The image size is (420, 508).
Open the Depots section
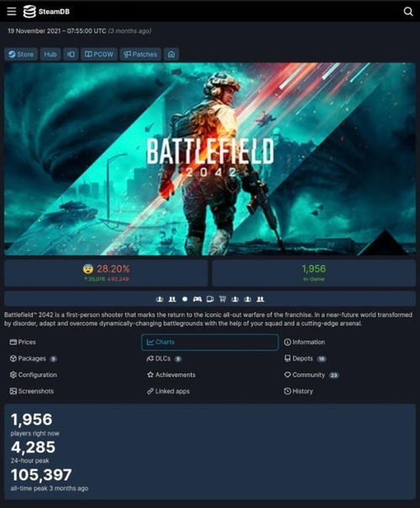305,359
